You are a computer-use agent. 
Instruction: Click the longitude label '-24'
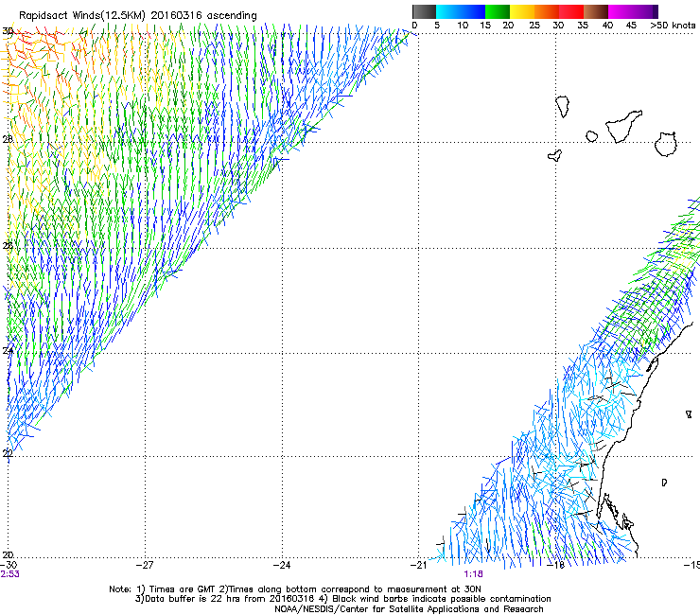(282, 565)
